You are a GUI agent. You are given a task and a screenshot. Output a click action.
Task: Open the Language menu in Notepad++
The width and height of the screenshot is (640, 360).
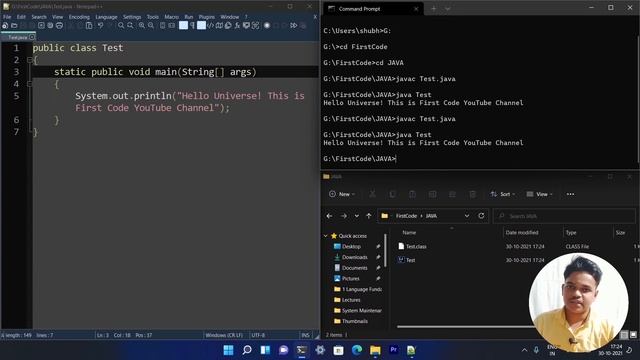[x=106, y=17]
